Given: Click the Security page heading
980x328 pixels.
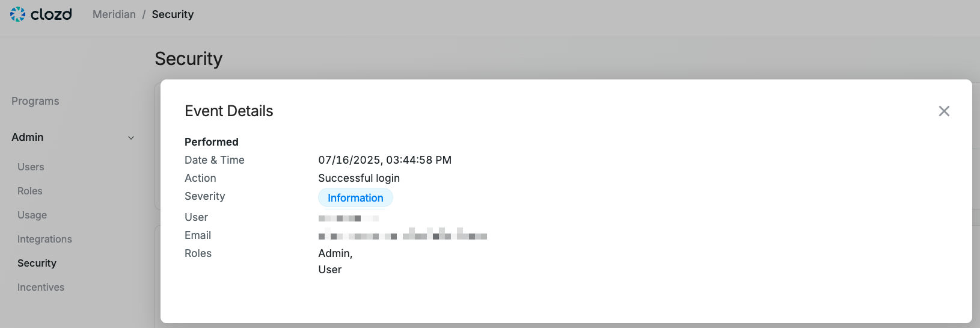Looking at the screenshot, I should pyautogui.click(x=189, y=58).
